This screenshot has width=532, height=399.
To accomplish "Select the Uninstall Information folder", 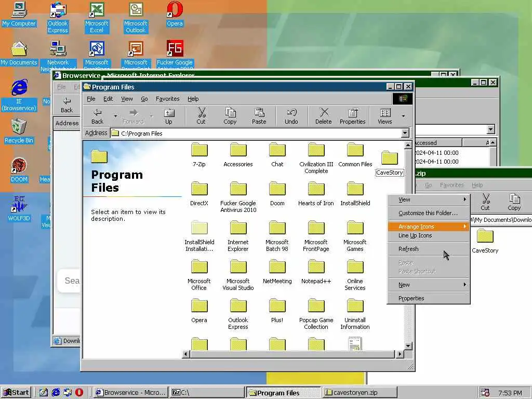I will pyautogui.click(x=355, y=314).
